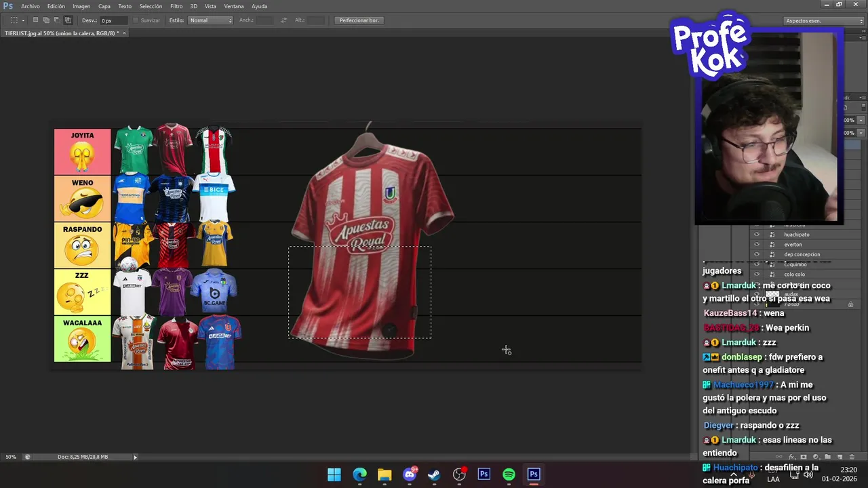Screen dimensions: 868x488
Task: Open the 3D menu
Action: coord(193,6)
